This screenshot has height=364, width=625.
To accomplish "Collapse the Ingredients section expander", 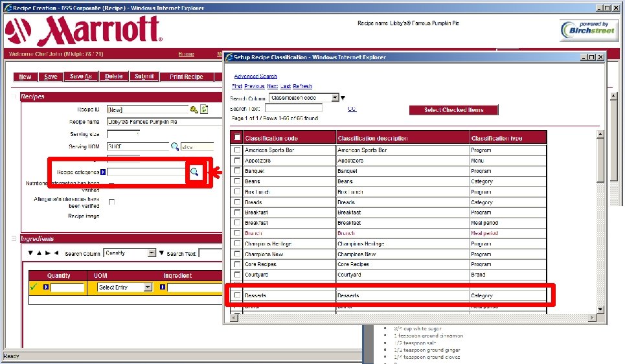I will [14, 238].
